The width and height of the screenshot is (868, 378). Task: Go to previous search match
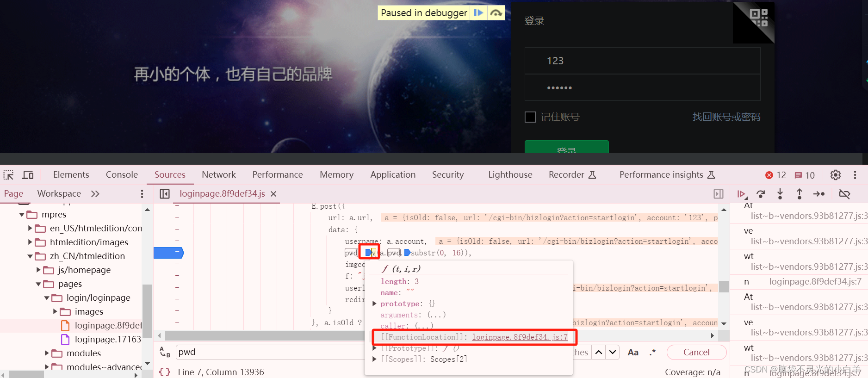[x=599, y=352]
